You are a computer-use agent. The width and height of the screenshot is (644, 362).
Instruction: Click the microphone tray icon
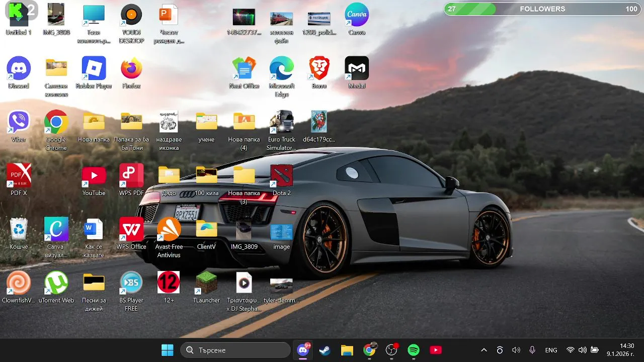tap(532, 350)
